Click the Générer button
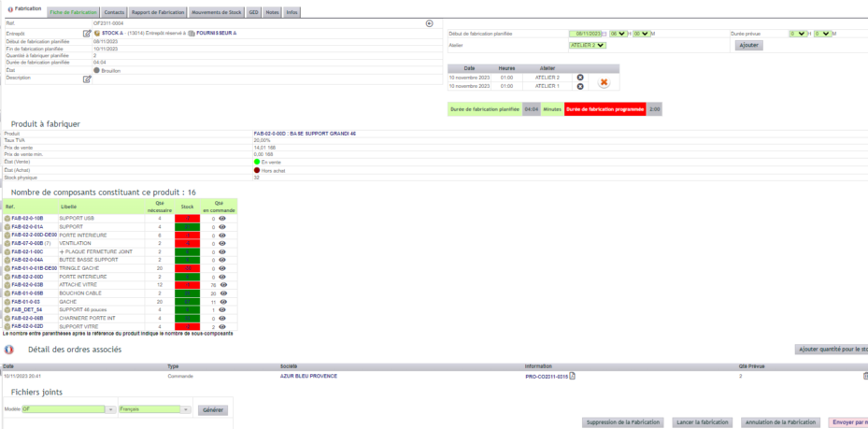This screenshot has height=429, width=868. point(213,410)
